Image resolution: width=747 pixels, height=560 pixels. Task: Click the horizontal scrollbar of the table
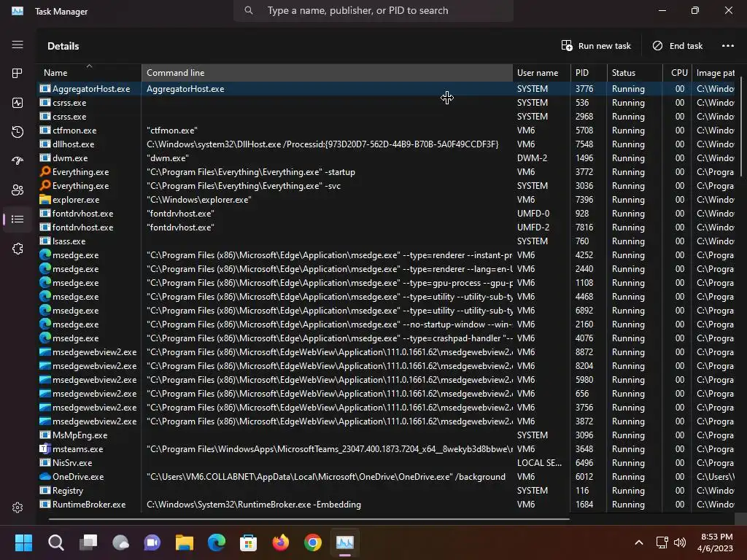click(309, 518)
